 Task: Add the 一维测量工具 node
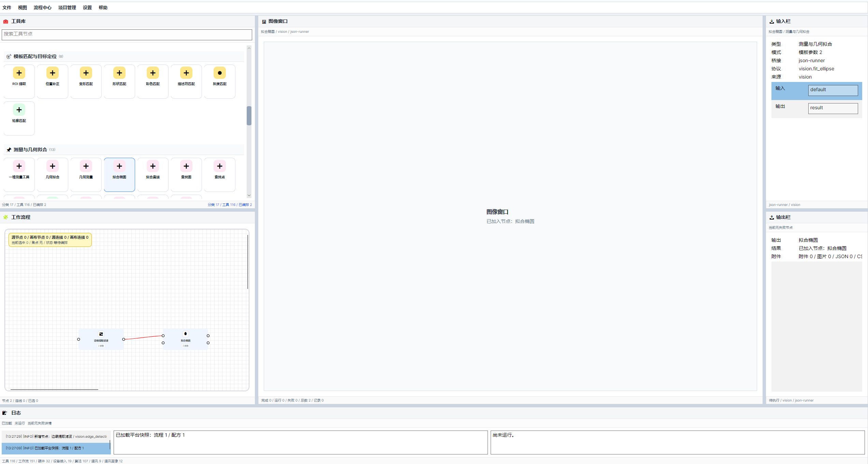pos(19,174)
